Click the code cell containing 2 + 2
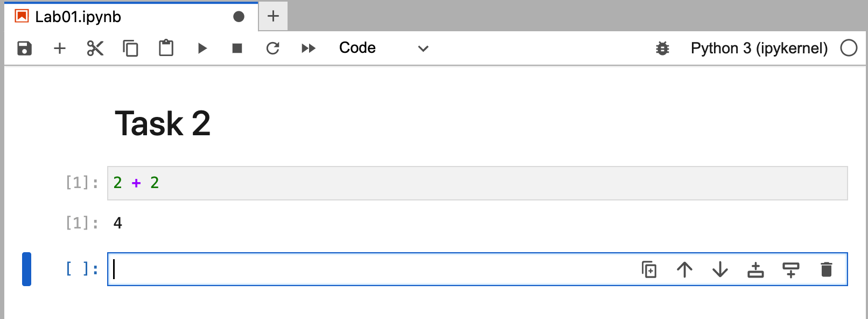868x319 pixels. (x=477, y=183)
